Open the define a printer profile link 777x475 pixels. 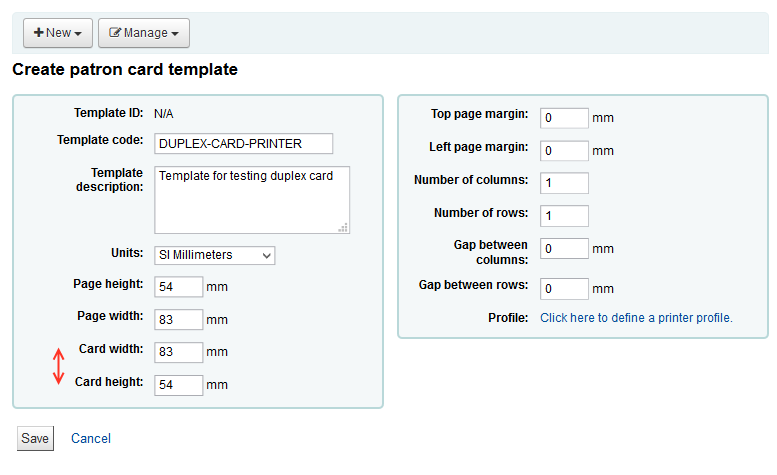(x=636, y=318)
